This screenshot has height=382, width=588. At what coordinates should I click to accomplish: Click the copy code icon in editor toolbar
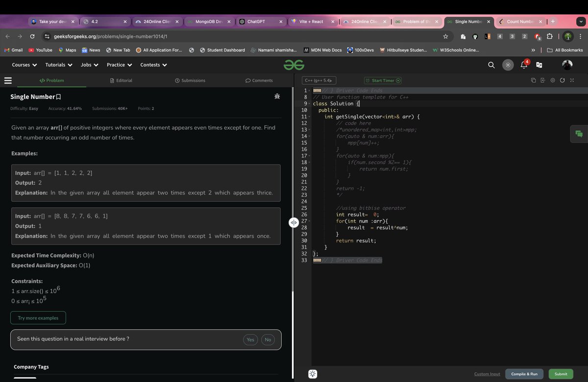(x=533, y=80)
